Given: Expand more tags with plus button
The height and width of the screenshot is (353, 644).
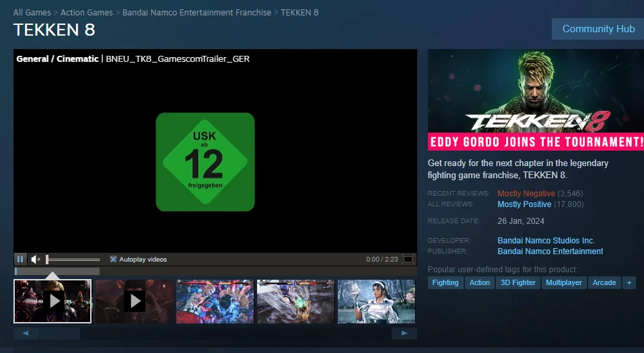Looking at the screenshot, I should point(629,282).
